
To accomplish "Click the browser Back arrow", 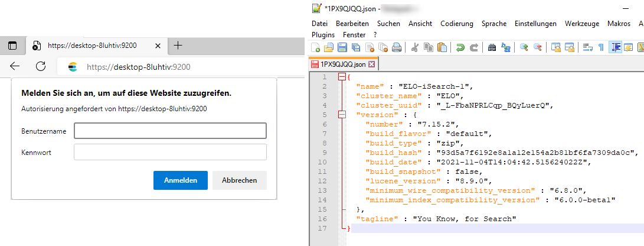I will click(x=15, y=66).
